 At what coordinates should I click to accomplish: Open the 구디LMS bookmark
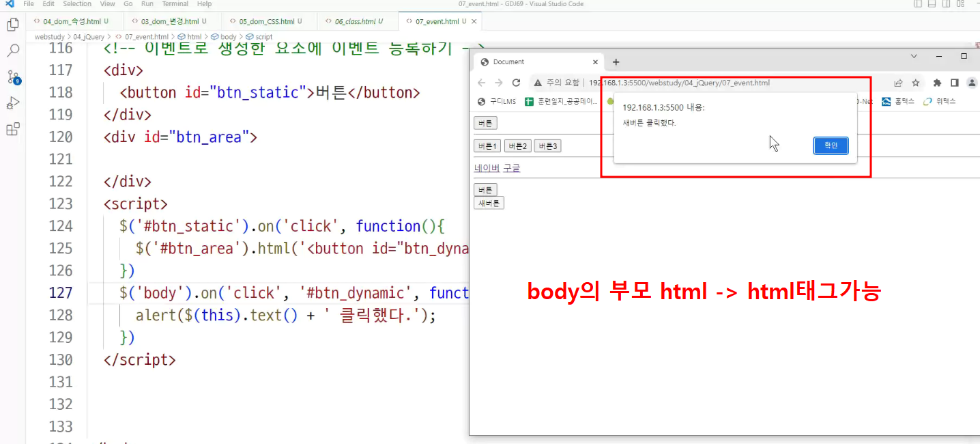coord(497,101)
